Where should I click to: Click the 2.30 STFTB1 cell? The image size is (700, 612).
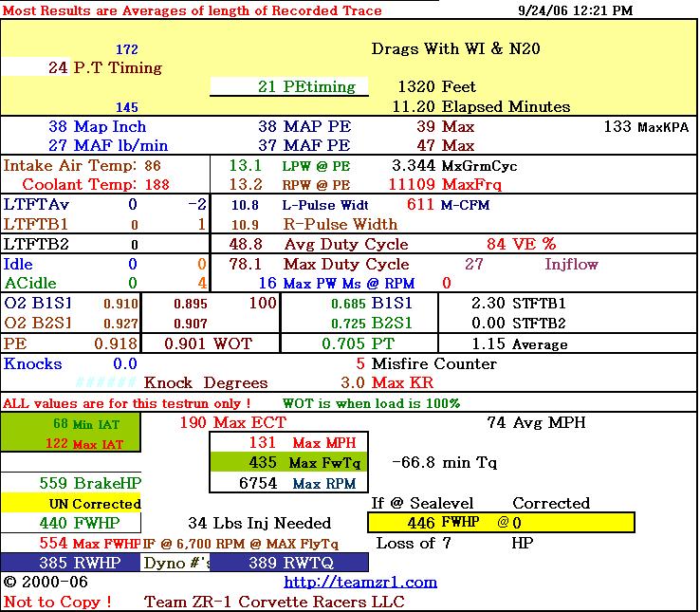(519, 304)
